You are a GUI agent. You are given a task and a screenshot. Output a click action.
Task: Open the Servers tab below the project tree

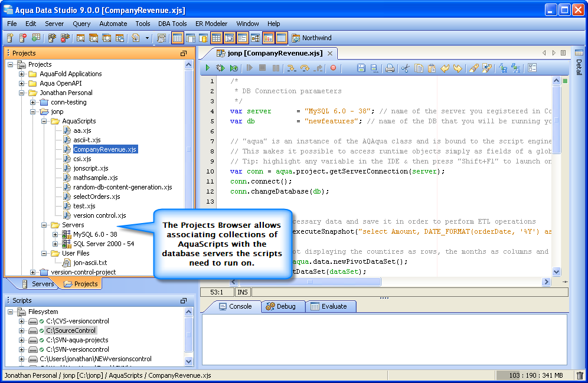tap(39, 284)
